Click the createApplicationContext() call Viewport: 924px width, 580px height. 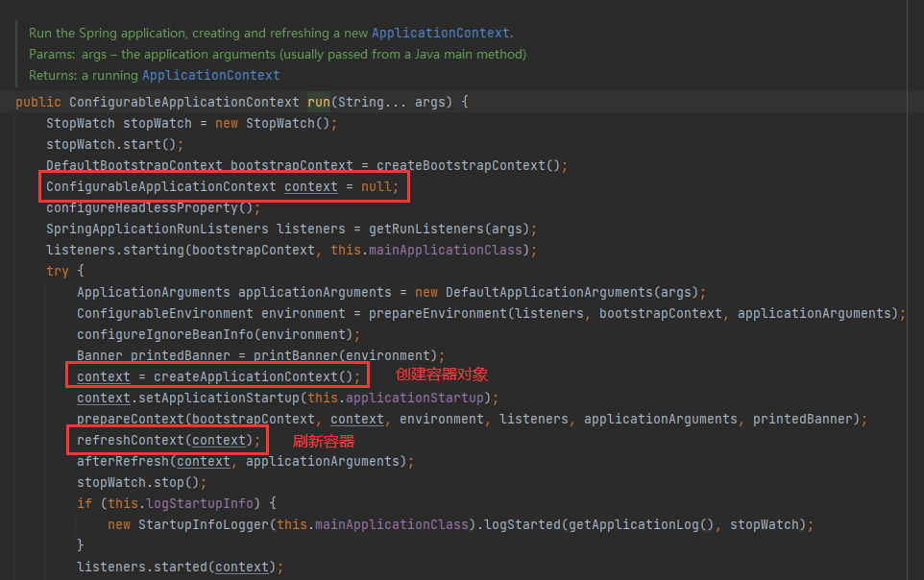[x=253, y=376]
